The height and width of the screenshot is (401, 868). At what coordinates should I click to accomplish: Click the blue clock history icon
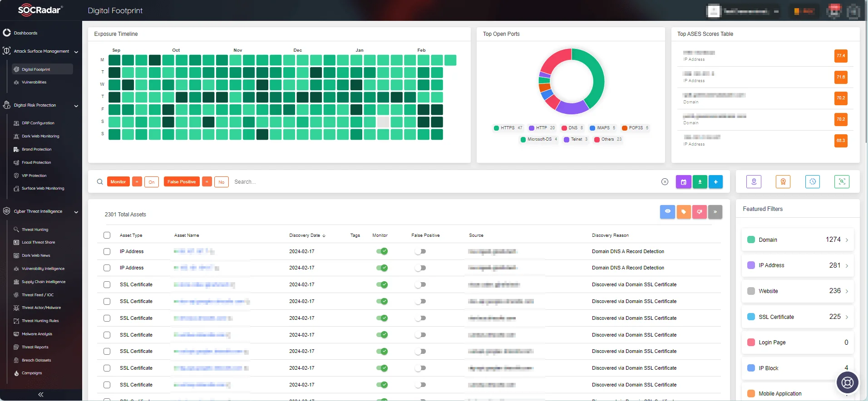pos(813,181)
